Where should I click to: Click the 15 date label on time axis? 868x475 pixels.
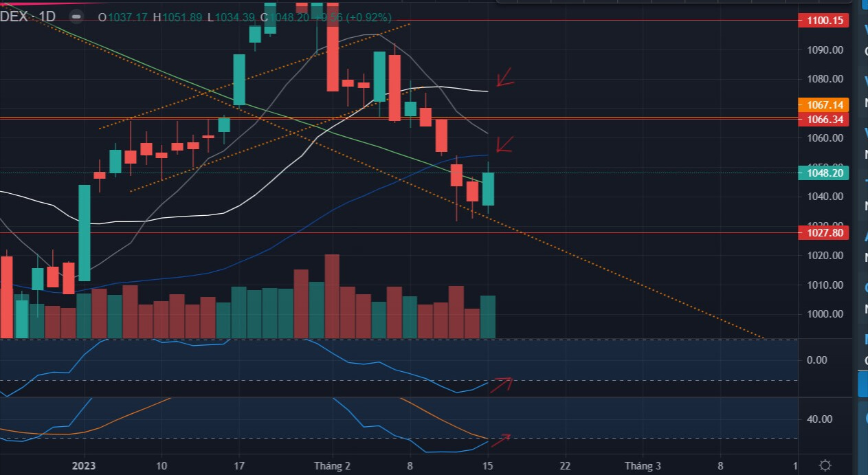(487, 466)
